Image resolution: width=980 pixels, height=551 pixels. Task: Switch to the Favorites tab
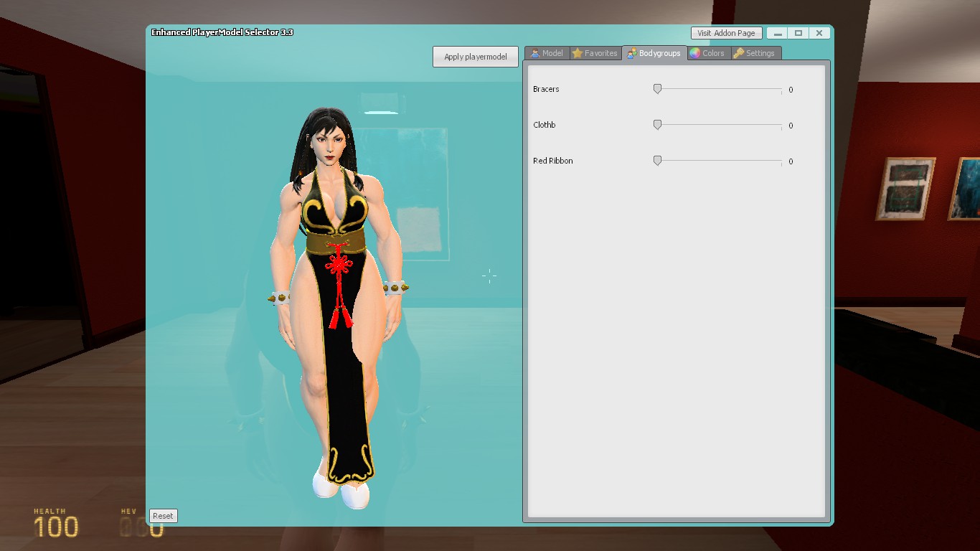pyautogui.click(x=595, y=53)
